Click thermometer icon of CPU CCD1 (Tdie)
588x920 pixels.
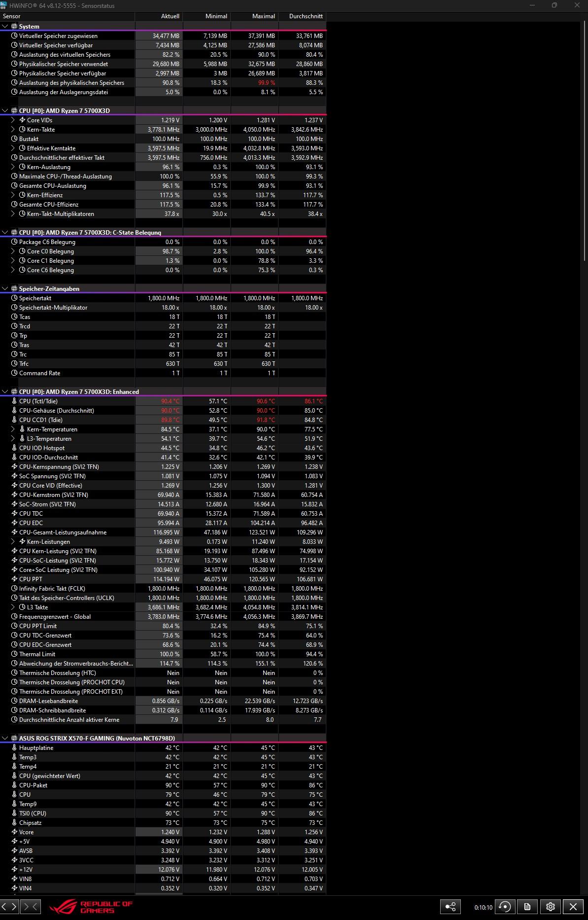click(14, 420)
